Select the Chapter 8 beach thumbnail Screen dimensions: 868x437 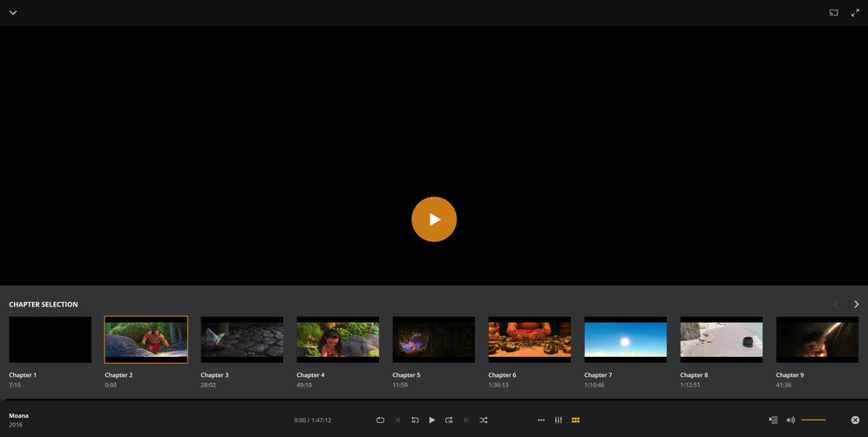coord(722,340)
